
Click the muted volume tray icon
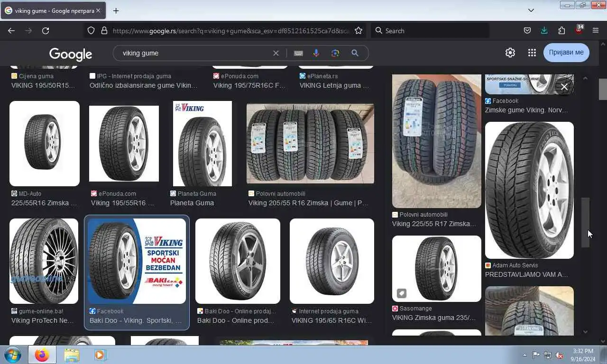click(560, 355)
